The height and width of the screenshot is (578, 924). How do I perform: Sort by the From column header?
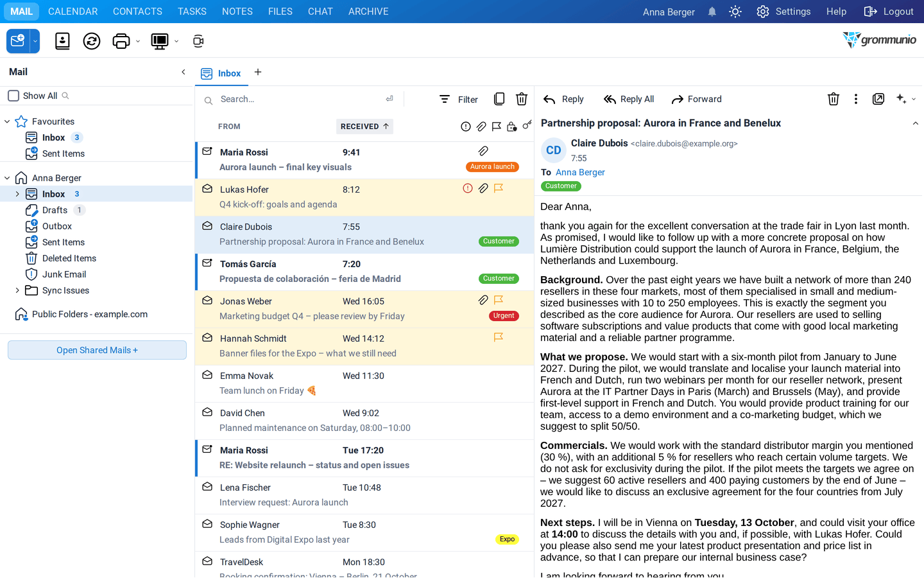[x=229, y=127]
